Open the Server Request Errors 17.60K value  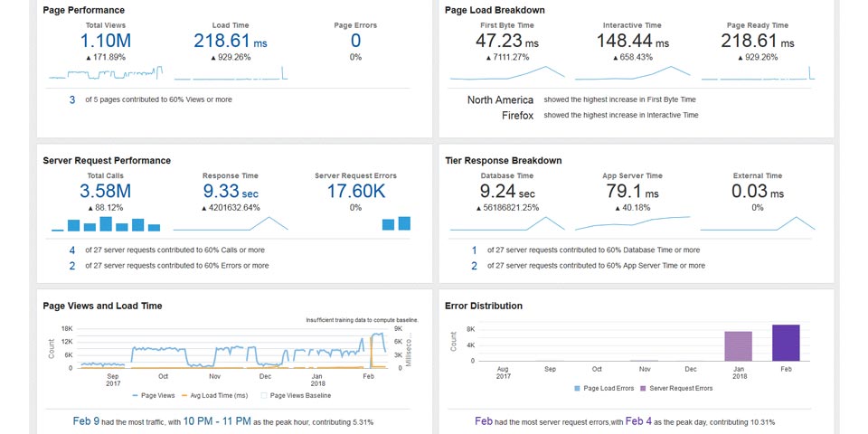pyautogui.click(x=355, y=191)
